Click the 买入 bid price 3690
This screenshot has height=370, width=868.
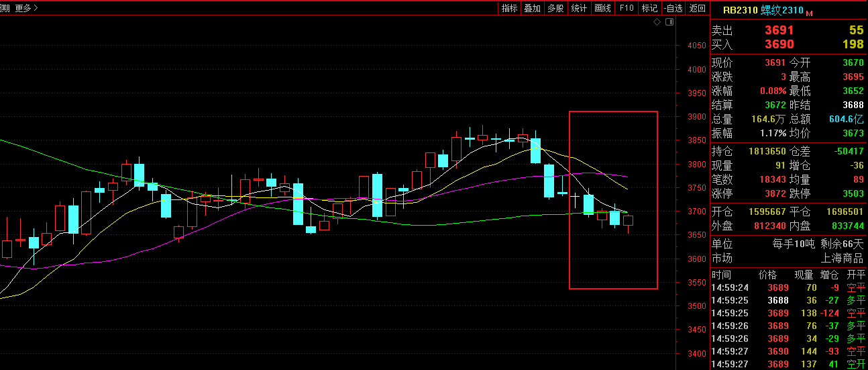[779, 44]
